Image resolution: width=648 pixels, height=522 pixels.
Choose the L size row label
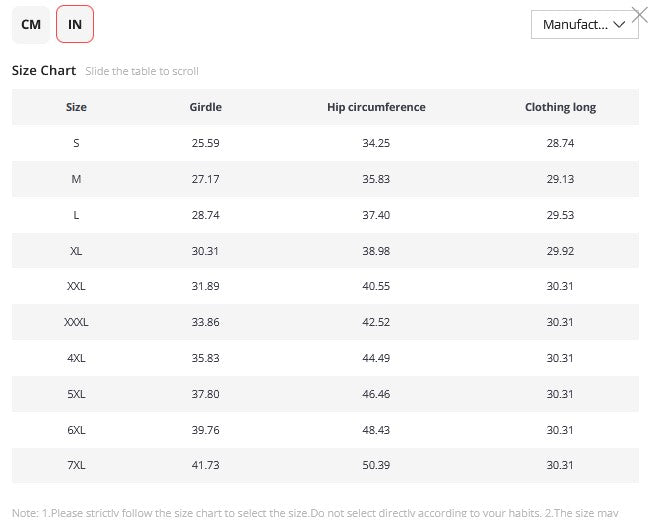click(76, 215)
